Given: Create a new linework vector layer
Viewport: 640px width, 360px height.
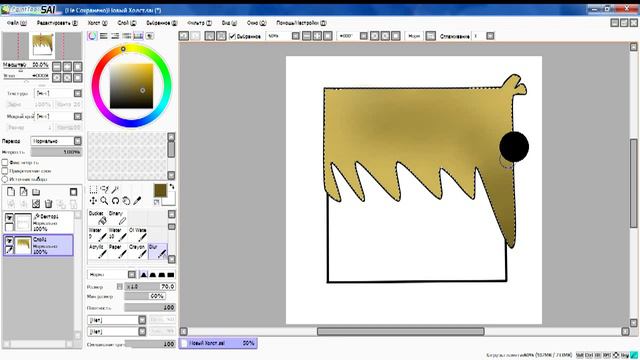Looking at the screenshot, I should [24, 192].
